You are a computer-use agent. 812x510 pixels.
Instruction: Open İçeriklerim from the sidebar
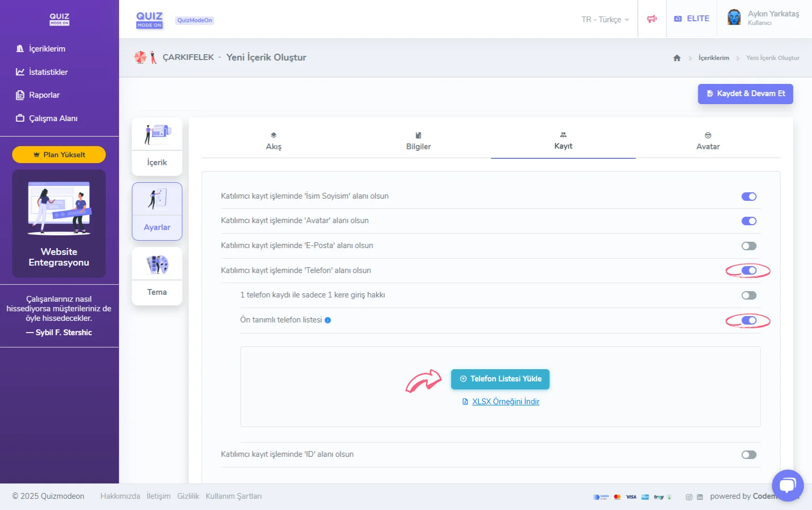47,48
